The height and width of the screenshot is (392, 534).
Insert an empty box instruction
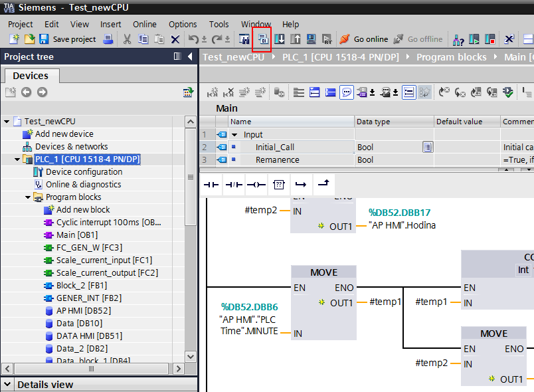pos(279,185)
